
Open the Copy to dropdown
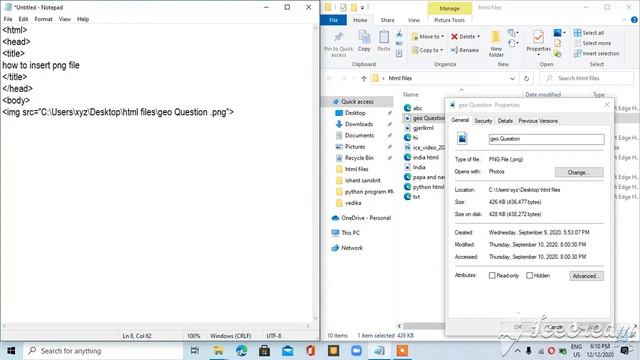(427, 50)
